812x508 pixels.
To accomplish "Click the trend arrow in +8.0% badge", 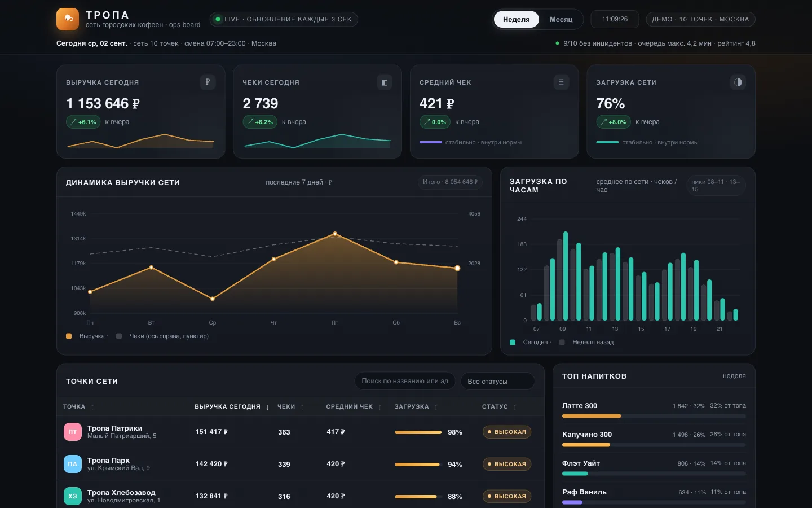I will click(x=604, y=122).
